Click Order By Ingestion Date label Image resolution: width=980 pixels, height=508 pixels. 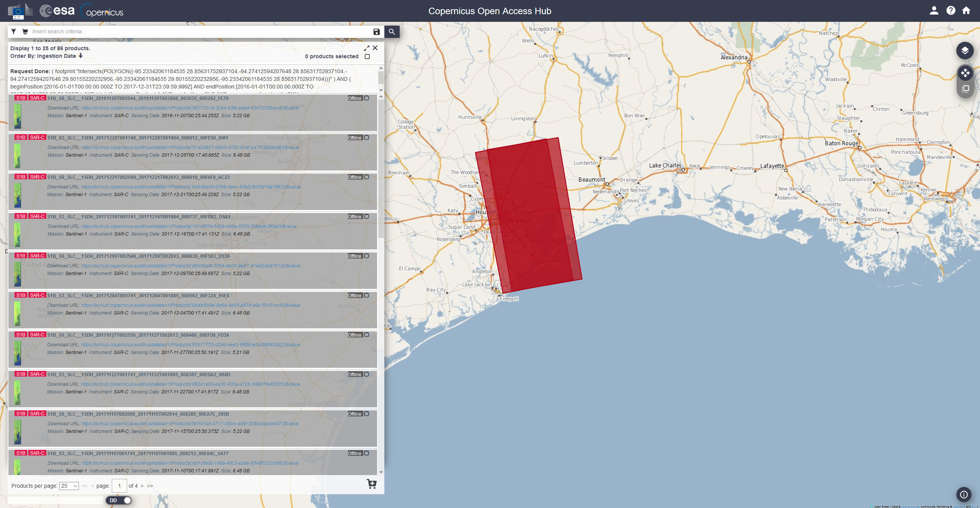tap(43, 56)
